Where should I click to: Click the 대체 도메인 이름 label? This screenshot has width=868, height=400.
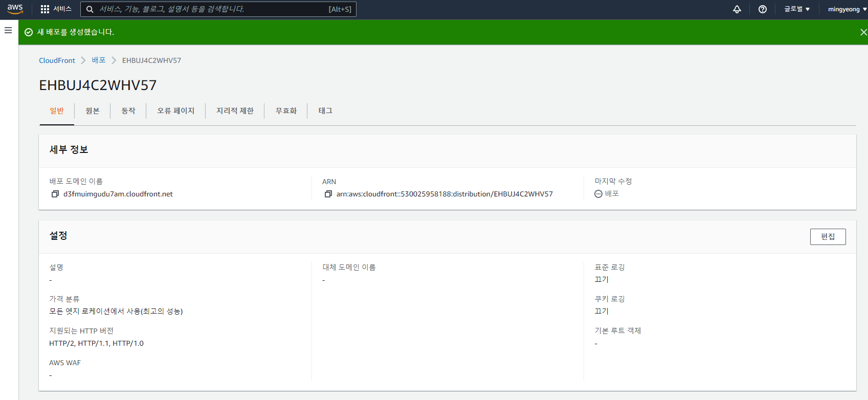tap(349, 268)
